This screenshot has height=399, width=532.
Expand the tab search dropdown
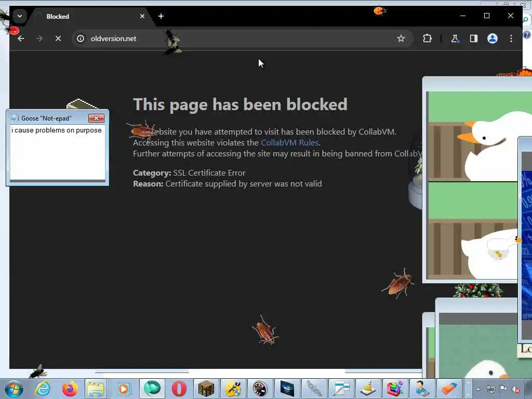[20, 16]
